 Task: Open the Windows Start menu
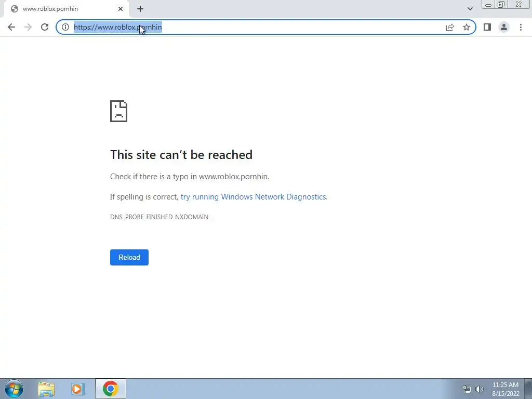pyautogui.click(x=14, y=389)
